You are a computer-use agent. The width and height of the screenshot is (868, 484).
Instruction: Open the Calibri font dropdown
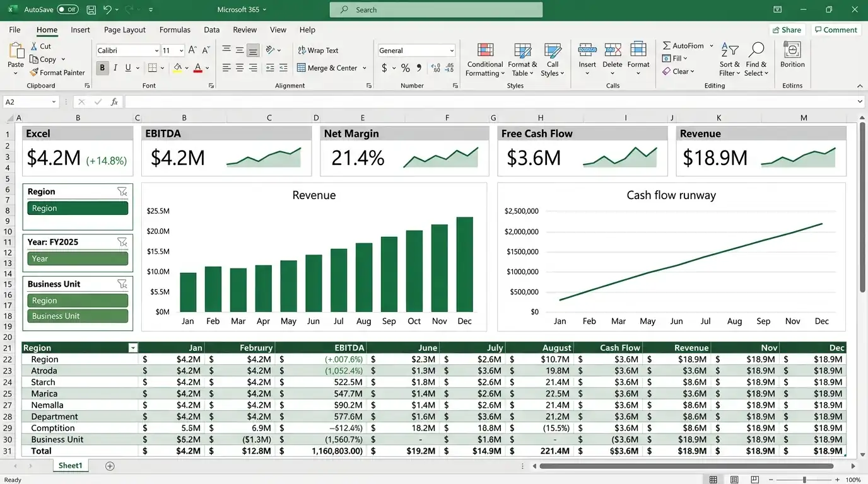pyautogui.click(x=156, y=50)
